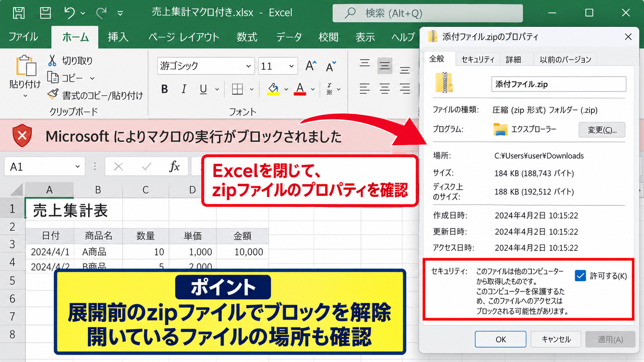The width and height of the screenshot is (644, 362).
Task: Select column C header
Action: click(145, 190)
